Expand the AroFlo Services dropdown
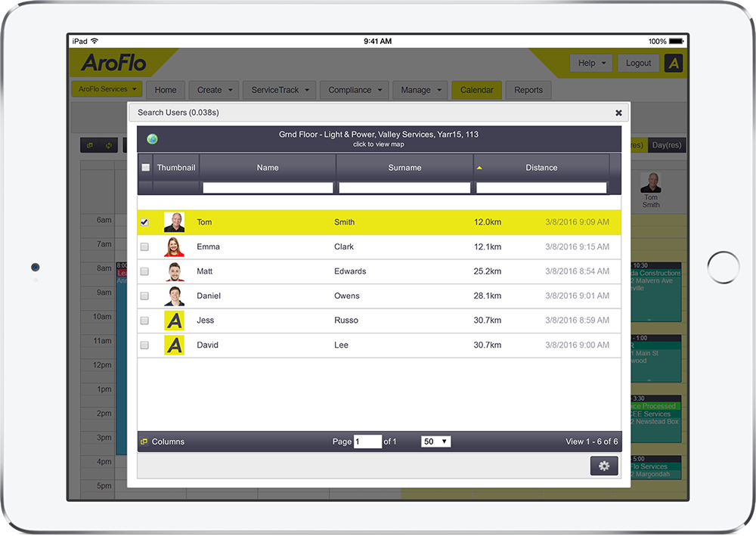Viewport: 756px width, 536px height. tap(107, 89)
